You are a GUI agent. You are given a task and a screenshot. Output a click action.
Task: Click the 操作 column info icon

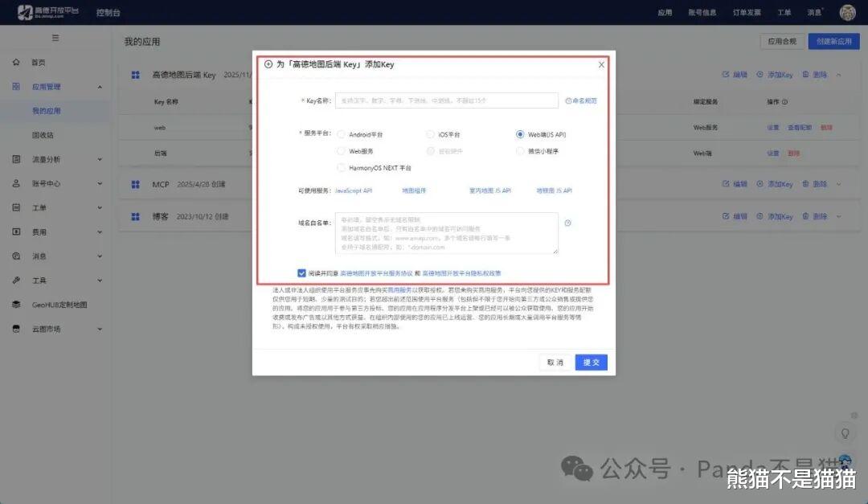pos(785,102)
